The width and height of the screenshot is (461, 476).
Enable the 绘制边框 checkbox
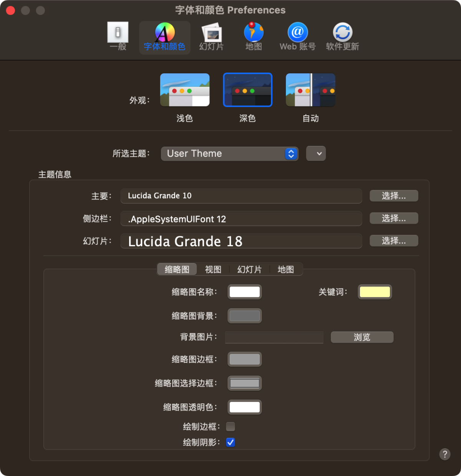tap(230, 426)
